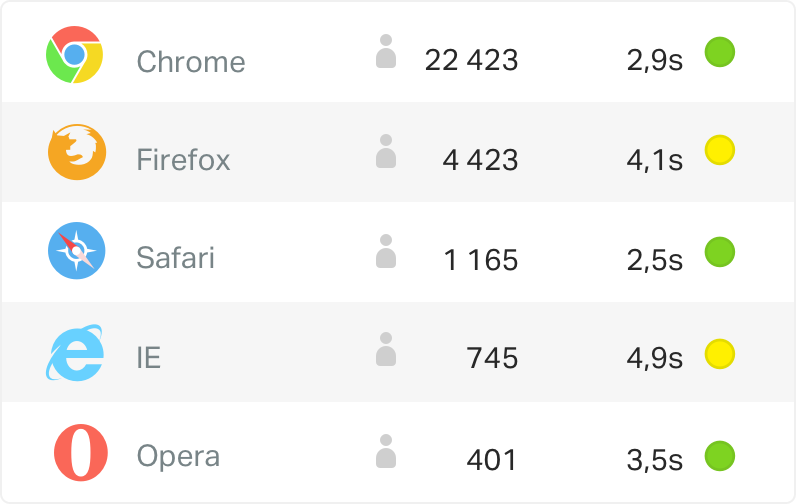Click the green status dot for Opera
The height and width of the screenshot is (504, 796).
(x=720, y=456)
